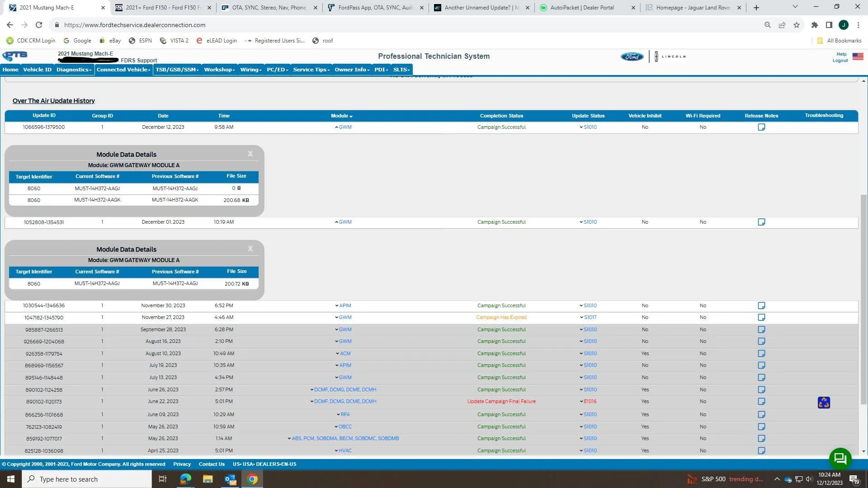Open the Connected Vehicle menu

point(123,70)
